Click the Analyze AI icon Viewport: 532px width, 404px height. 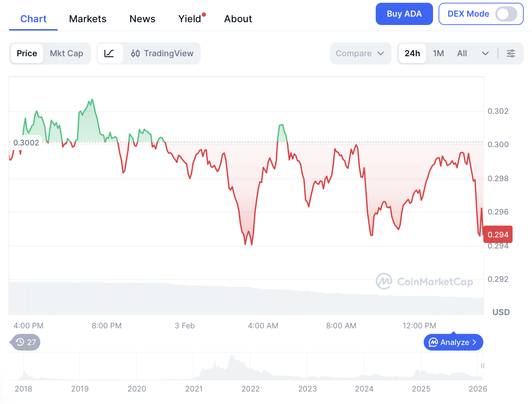click(x=433, y=343)
